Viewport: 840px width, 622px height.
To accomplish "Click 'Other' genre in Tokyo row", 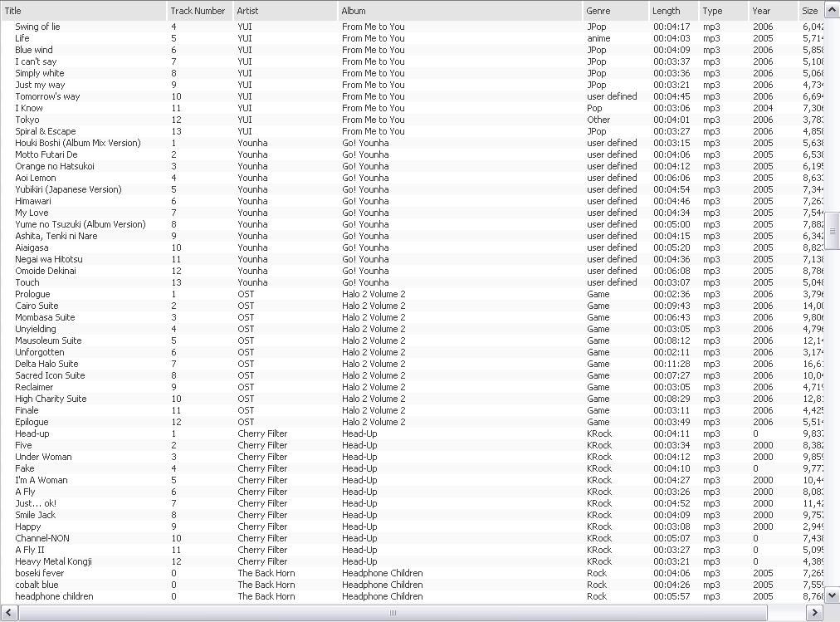I will (598, 120).
